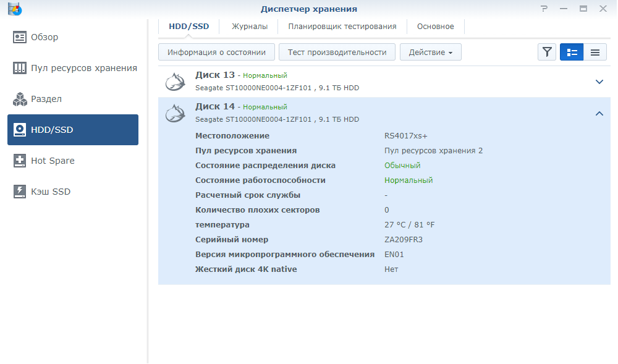Open the Действие dropdown menu
The image size is (618, 364).
click(430, 53)
